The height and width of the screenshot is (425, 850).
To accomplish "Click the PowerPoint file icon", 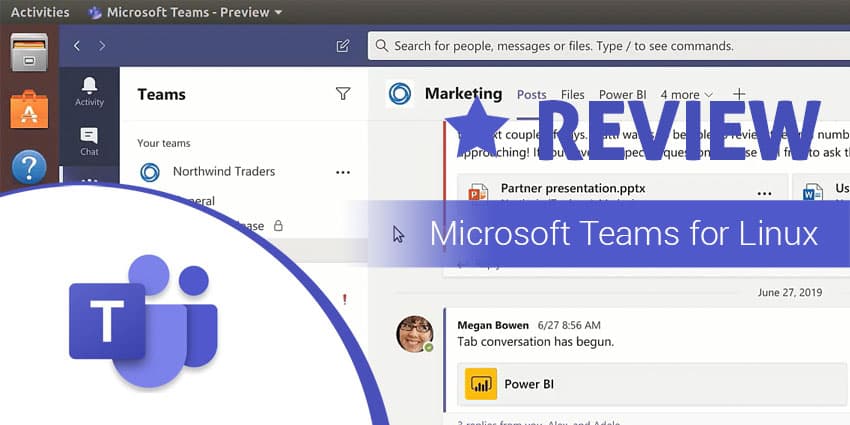I will click(x=478, y=193).
